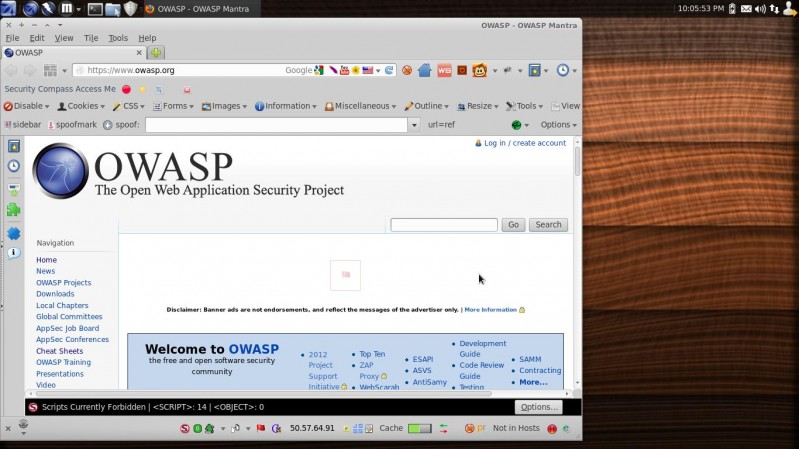Toggle the Cache switch in status bar

(x=420, y=428)
